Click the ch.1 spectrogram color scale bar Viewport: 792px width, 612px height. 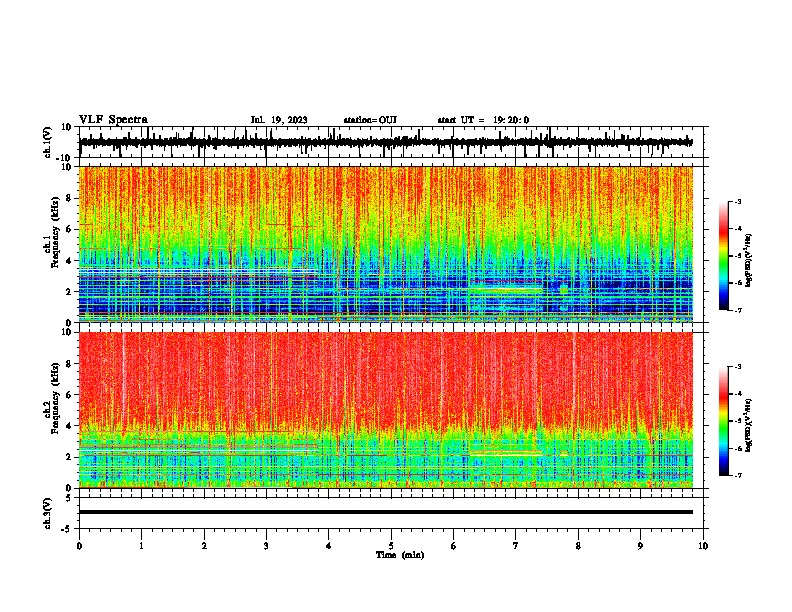(723, 256)
